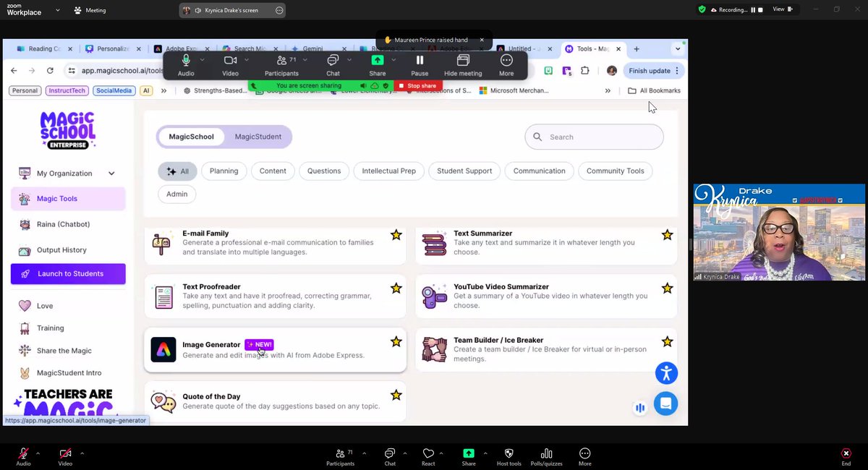Open React menu in the bottom bar
The image size is (868, 470).
[428, 457]
